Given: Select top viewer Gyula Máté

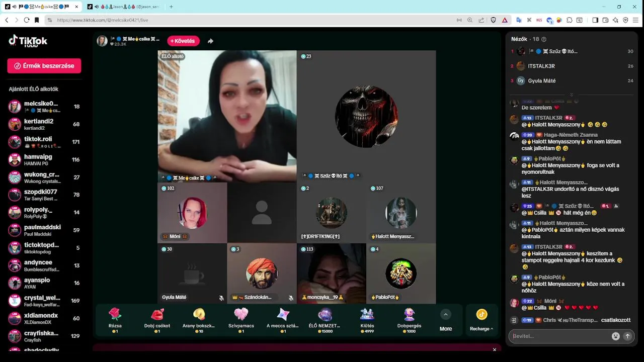Looking at the screenshot, I should [x=572, y=80].
